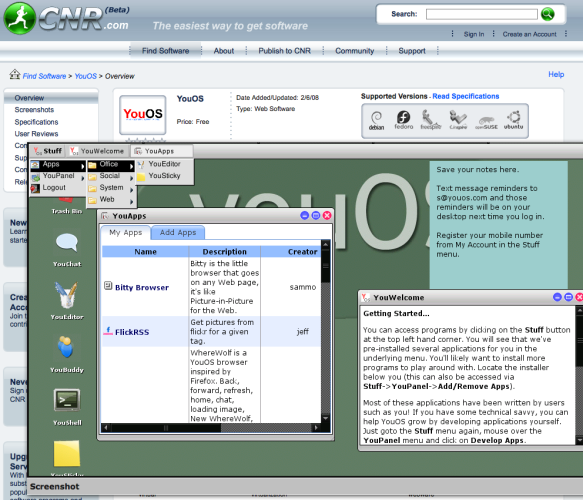This screenshot has width=583, height=500.
Task: Open the Find Software nav tab
Action: (x=165, y=51)
